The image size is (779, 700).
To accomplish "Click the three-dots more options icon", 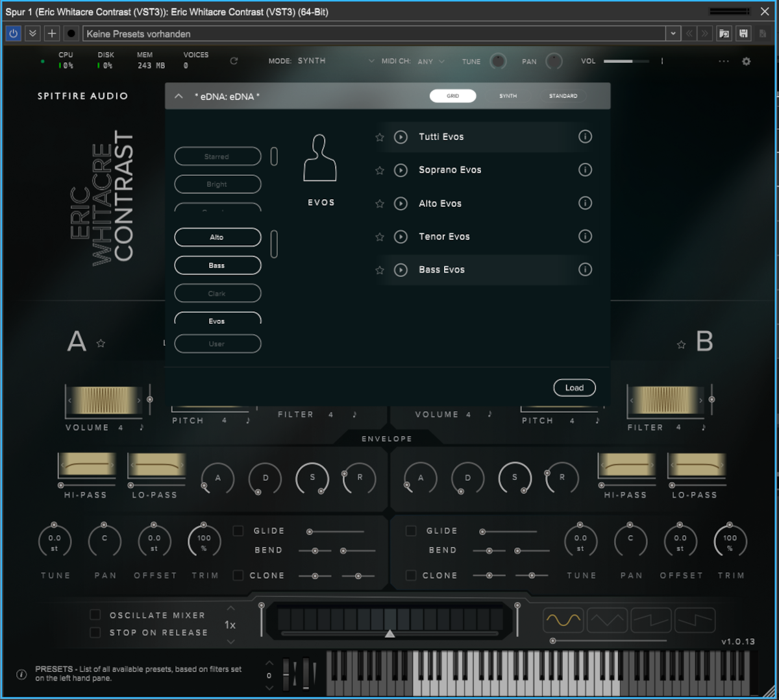I will point(724,62).
